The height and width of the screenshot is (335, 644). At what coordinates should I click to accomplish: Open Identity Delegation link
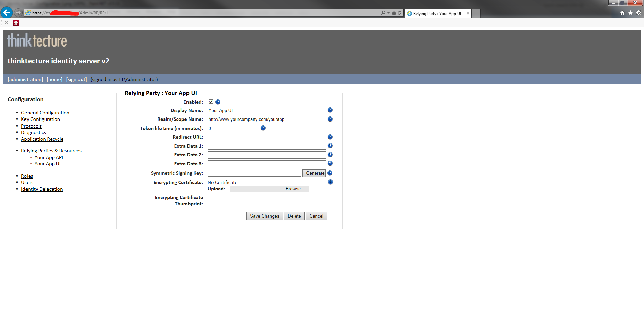42,189
